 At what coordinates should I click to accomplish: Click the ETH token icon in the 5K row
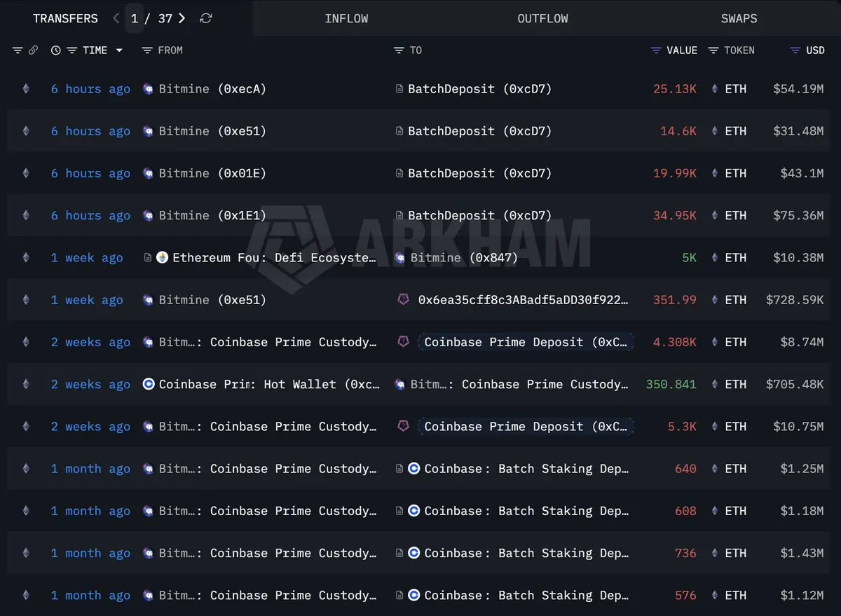(715, 258)
